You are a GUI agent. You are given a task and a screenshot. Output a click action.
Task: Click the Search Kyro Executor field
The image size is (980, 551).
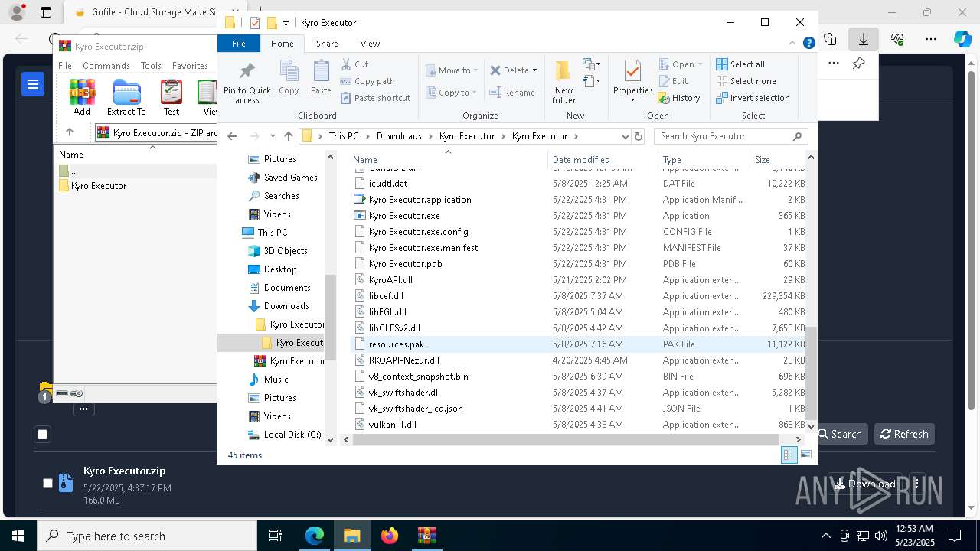[731, 136]
